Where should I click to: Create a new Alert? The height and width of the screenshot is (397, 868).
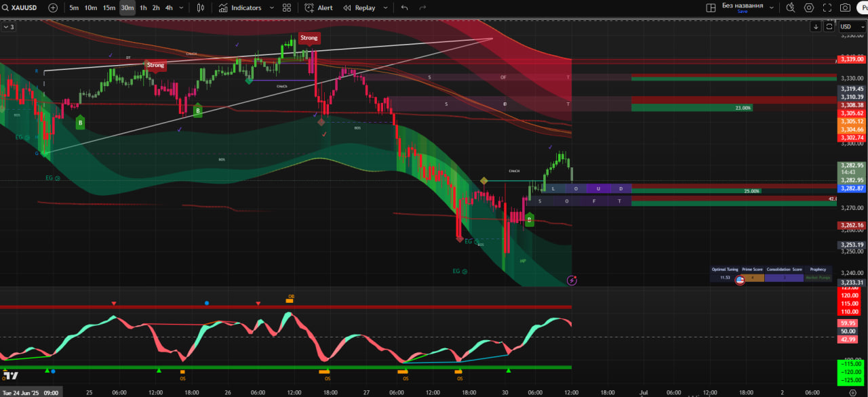tap(319, 7)
